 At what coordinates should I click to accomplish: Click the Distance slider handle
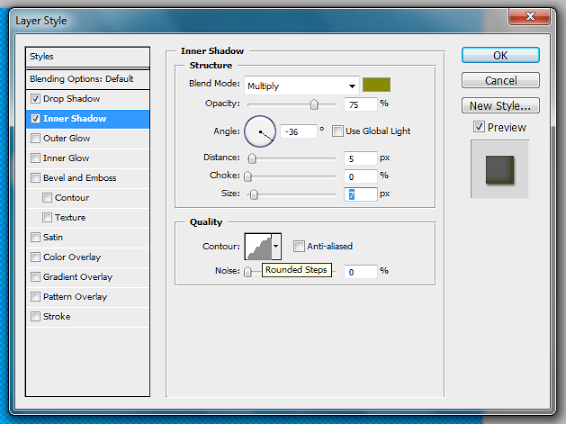coord(252,158)
